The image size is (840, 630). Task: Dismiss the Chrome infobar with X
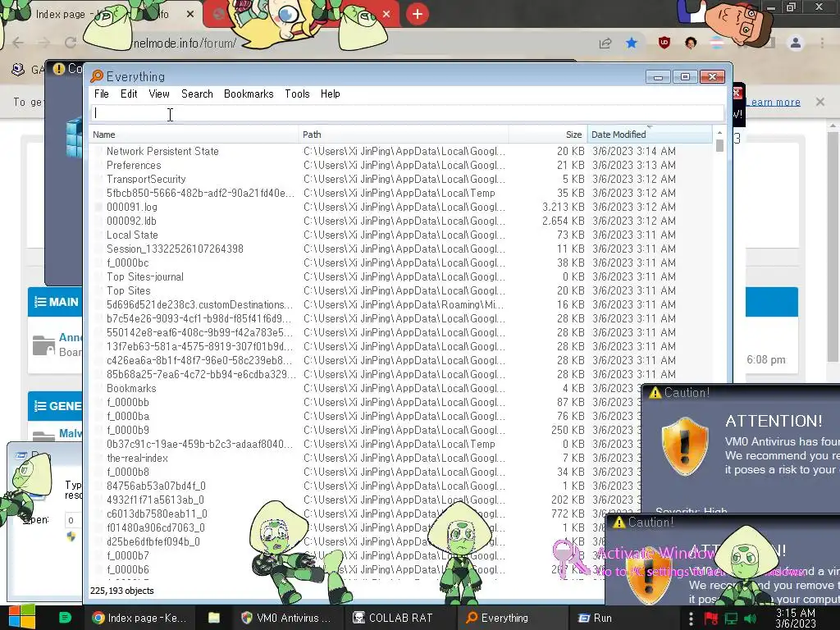[820, 101]
